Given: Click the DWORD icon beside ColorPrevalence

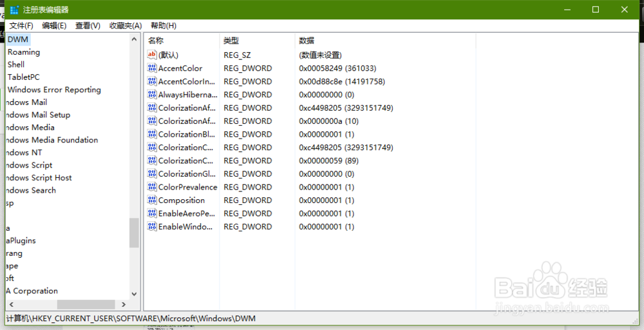Looking at the screenshot, I should tap(152, 186).
